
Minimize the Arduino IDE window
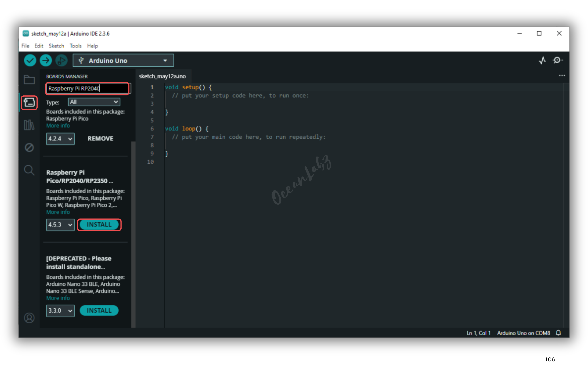[x=520, y=33]
